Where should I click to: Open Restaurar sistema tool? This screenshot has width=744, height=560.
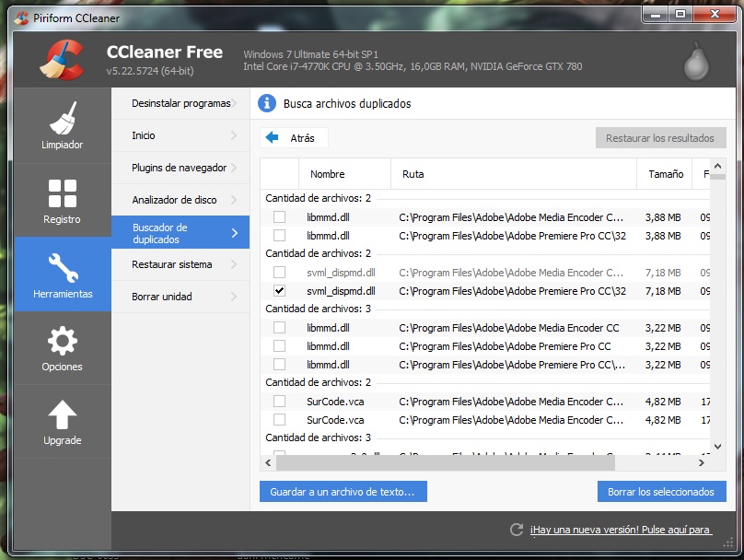(180, 264)
